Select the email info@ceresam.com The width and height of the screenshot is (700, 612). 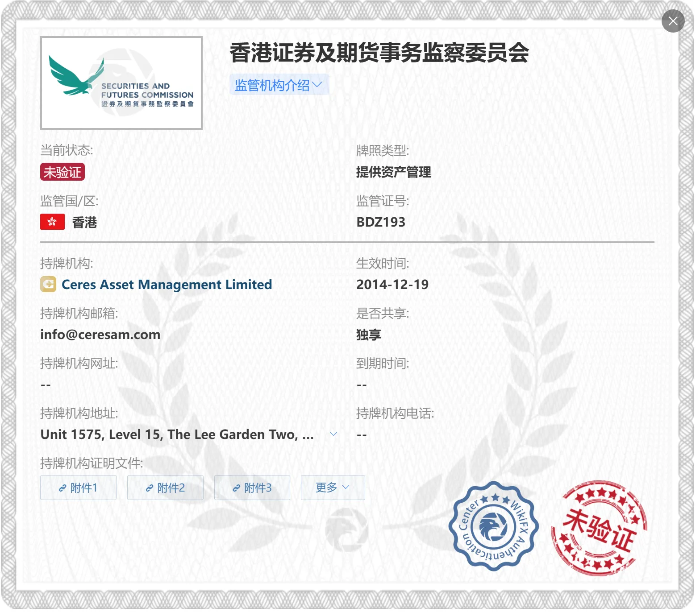pyautogui.click(x=100, y=335)
